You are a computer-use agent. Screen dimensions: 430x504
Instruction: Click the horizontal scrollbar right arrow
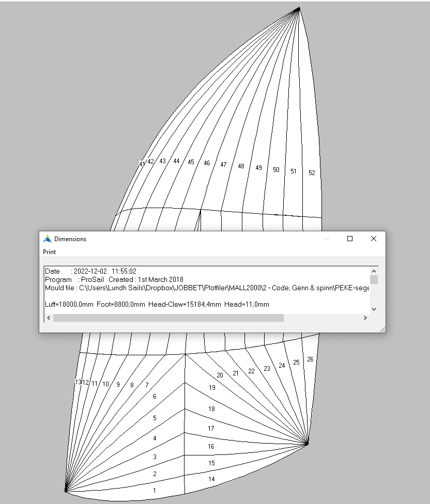[365, 318]
